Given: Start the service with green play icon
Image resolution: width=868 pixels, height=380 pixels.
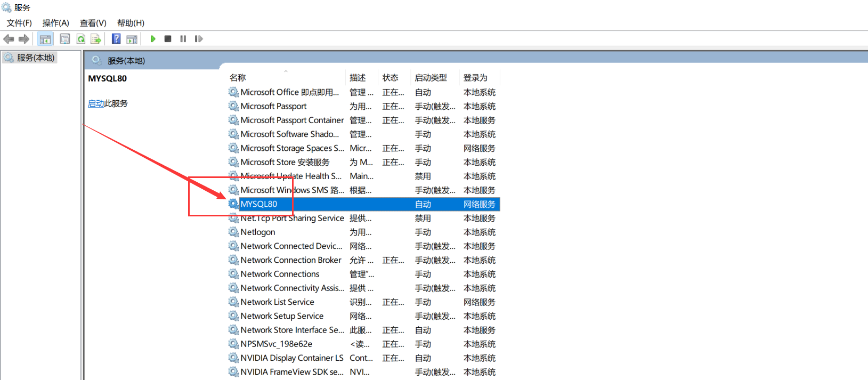Looking at the screenshot, I should click(153, 39).
